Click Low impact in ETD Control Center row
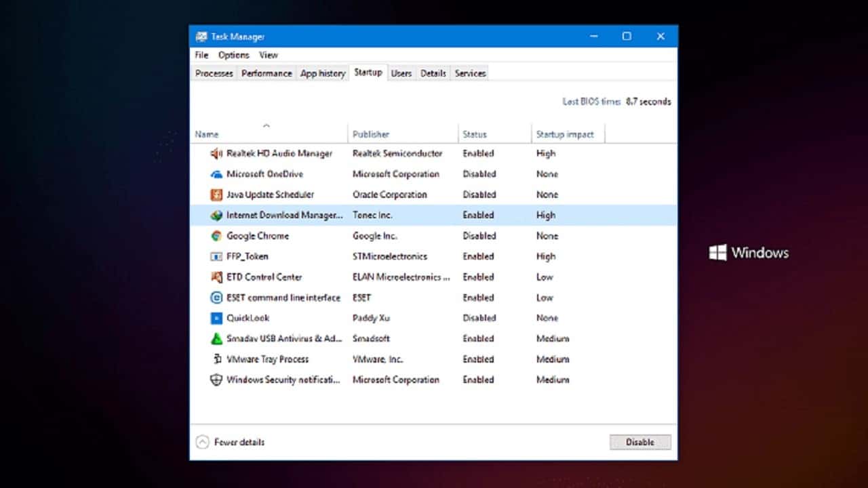 (545, 277)
